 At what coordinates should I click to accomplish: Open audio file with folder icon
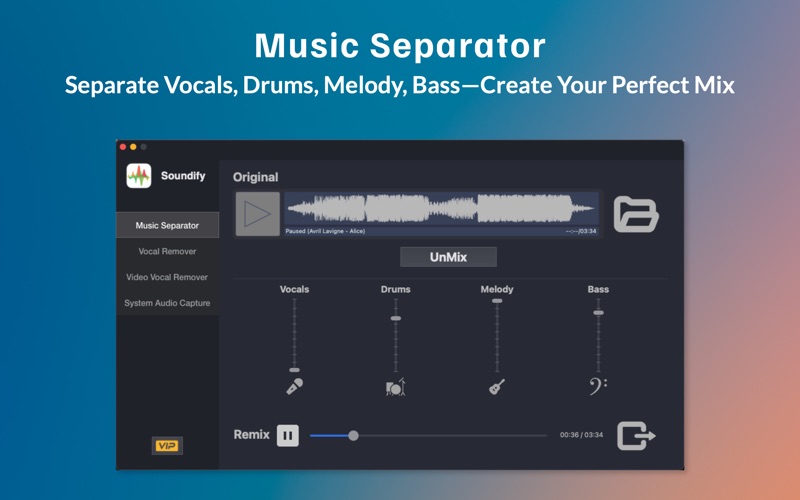coord(636,214)
